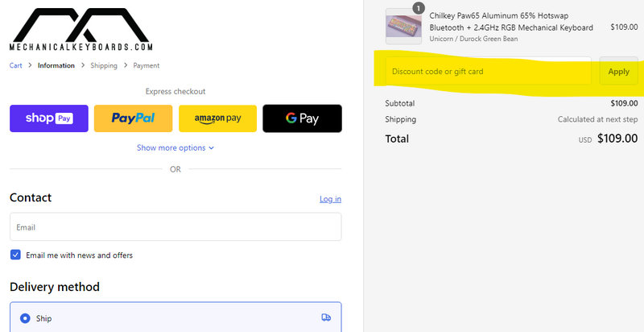Click the Chilkey Paw65 keyboard thumbnail
This screenshot has width=644, height=332.
tap(404, 27)
